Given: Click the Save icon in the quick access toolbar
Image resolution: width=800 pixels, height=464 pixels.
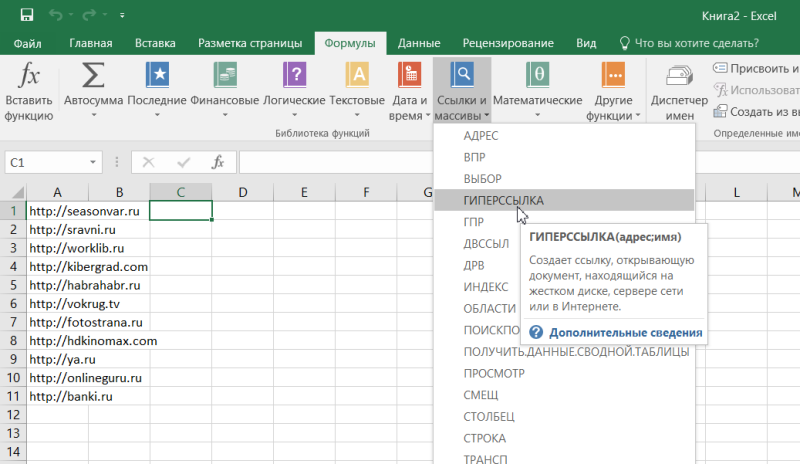Looking at the screenshot, I should pyautogui.click(x=27, y=15).
